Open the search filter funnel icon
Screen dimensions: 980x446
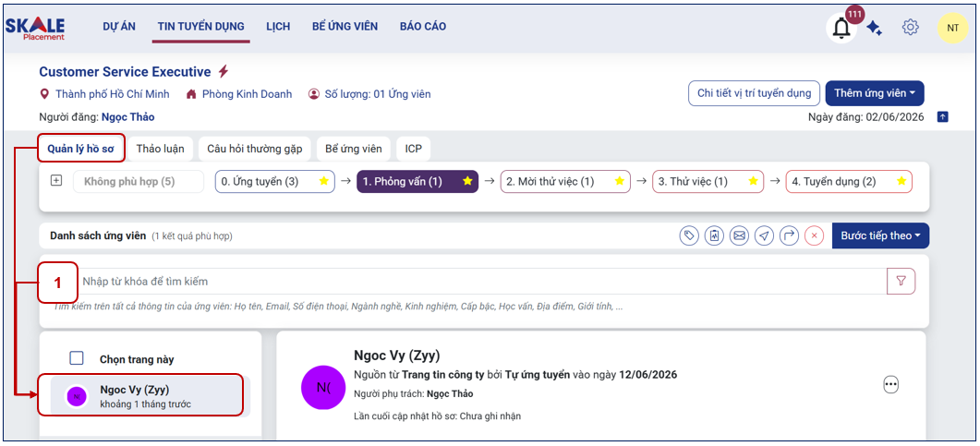click(901, 281)
